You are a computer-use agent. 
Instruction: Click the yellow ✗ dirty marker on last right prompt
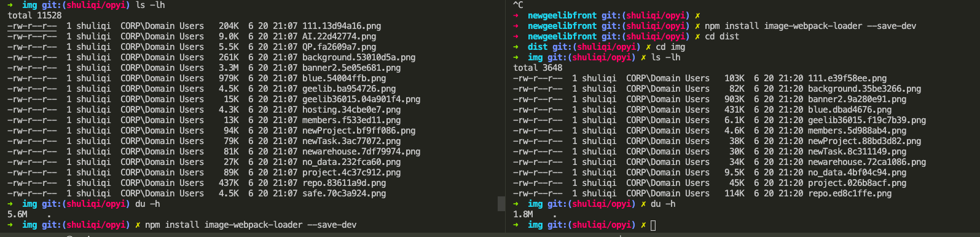pyautogui.click(x=643, y=225)
